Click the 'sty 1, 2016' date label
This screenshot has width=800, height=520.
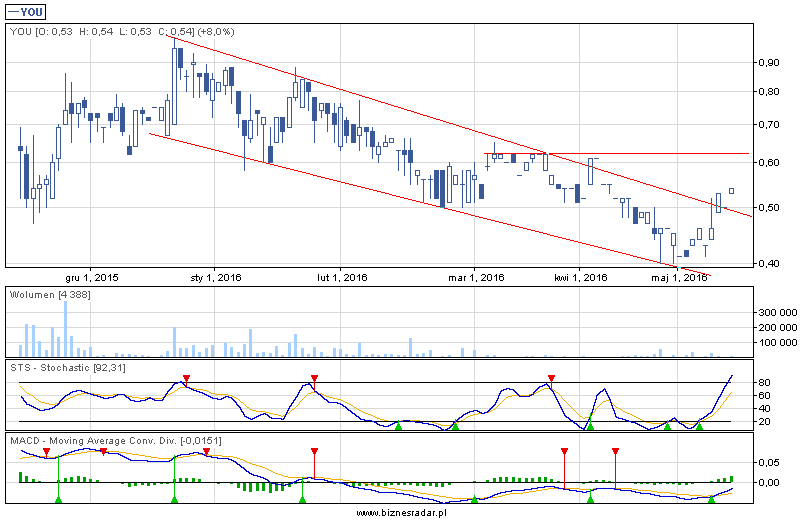coord(215,277)
